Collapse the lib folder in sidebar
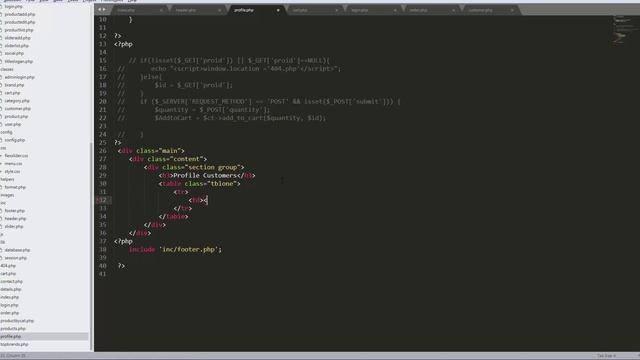 pos(2,242)
